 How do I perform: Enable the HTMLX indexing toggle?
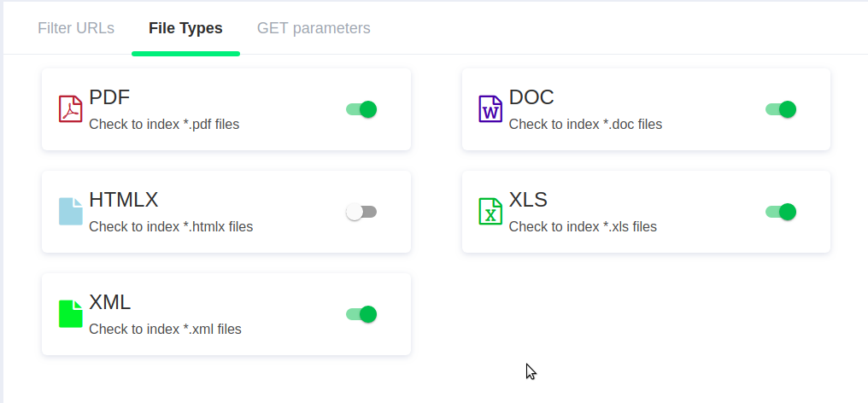pyautogui.click(x=361, y=212)
